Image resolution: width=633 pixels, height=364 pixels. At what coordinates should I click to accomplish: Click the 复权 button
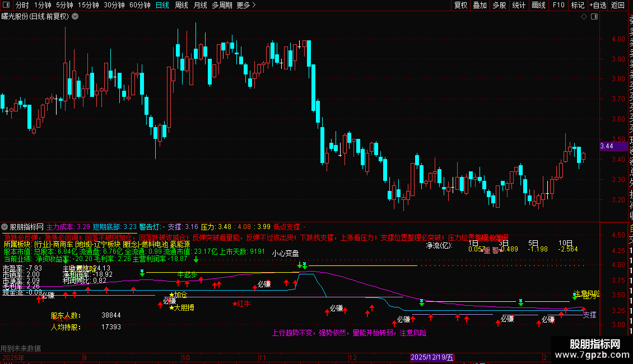[x=460, y=5]
